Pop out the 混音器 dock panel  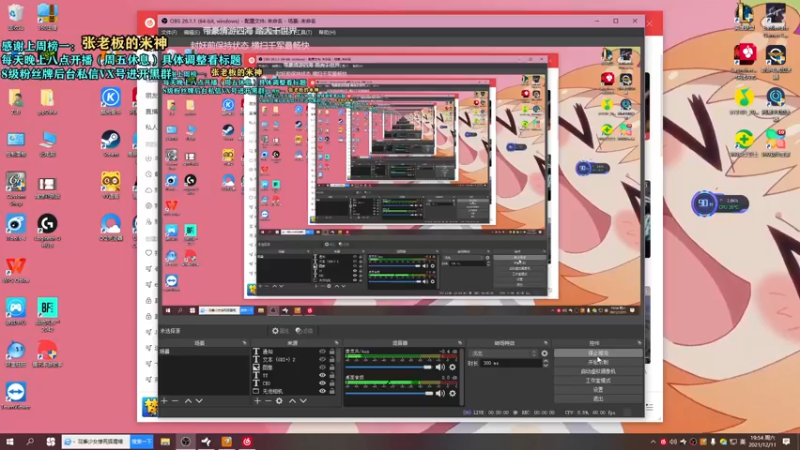(460, 343)
